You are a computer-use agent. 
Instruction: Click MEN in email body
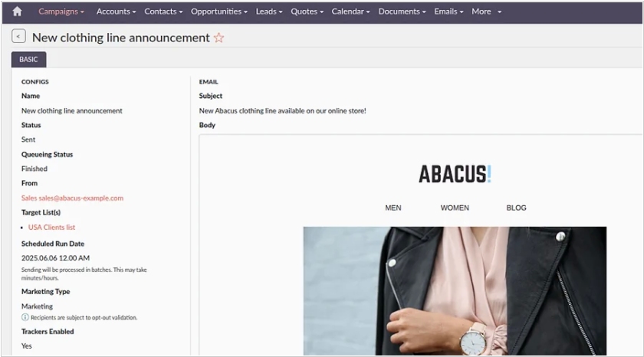click(x=393, y=208)
